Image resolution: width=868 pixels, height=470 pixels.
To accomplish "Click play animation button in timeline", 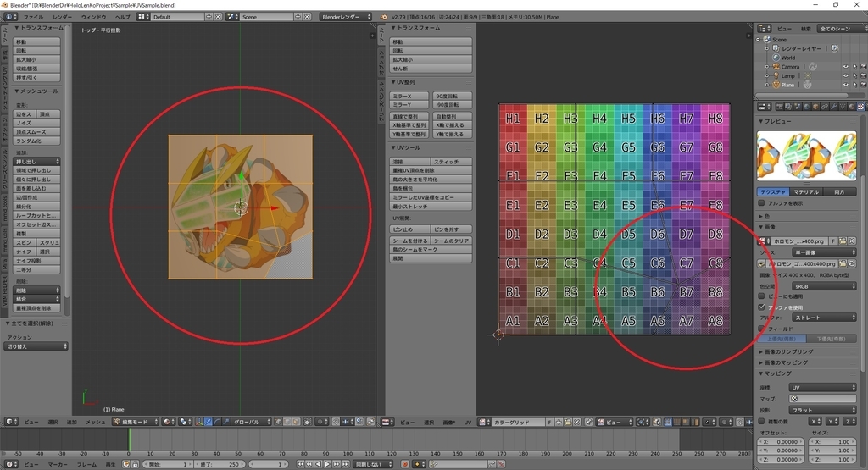I will 327,464.
